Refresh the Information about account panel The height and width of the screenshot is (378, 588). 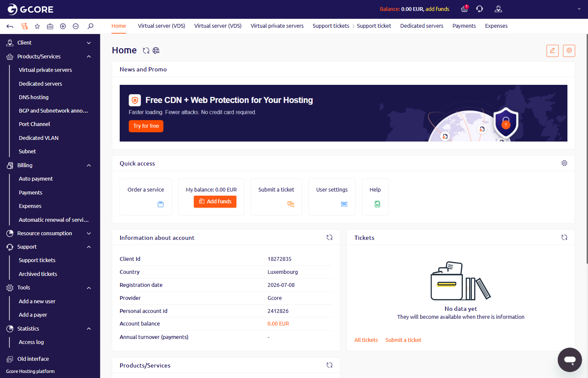coord(329,237)
